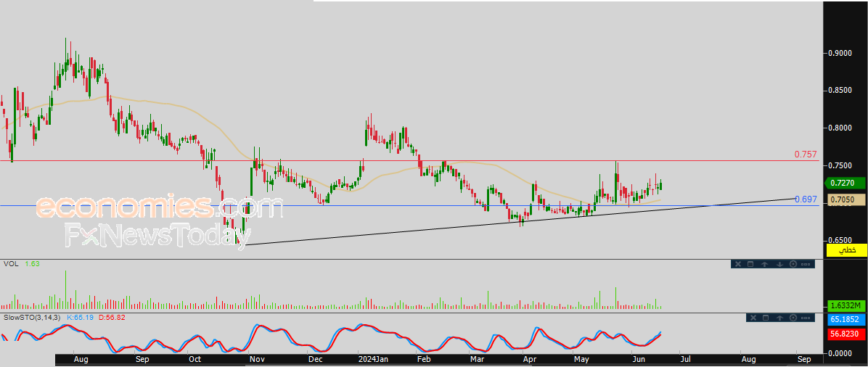Click Jun on the time axis

pos(638,360)
